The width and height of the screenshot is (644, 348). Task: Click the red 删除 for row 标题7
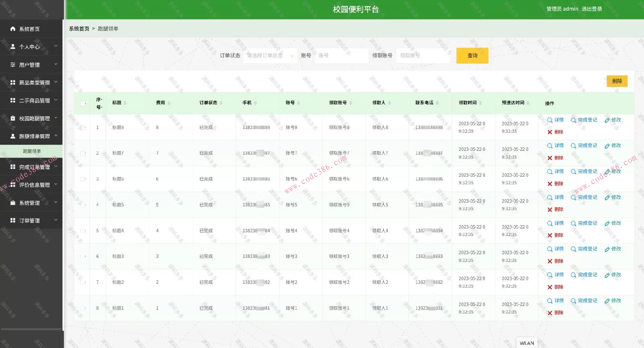555,158
